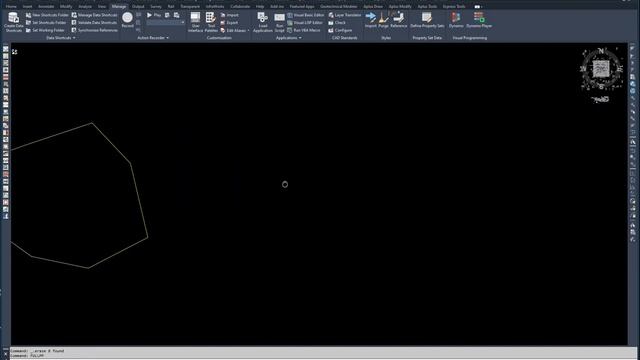Click Run VBA Macro

click(x=304, y=30)
